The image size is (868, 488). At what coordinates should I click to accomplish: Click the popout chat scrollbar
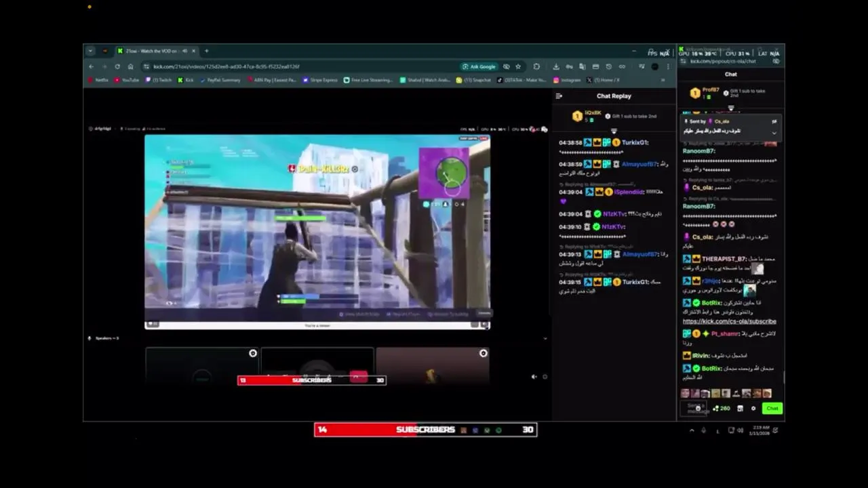pos(783,376)
